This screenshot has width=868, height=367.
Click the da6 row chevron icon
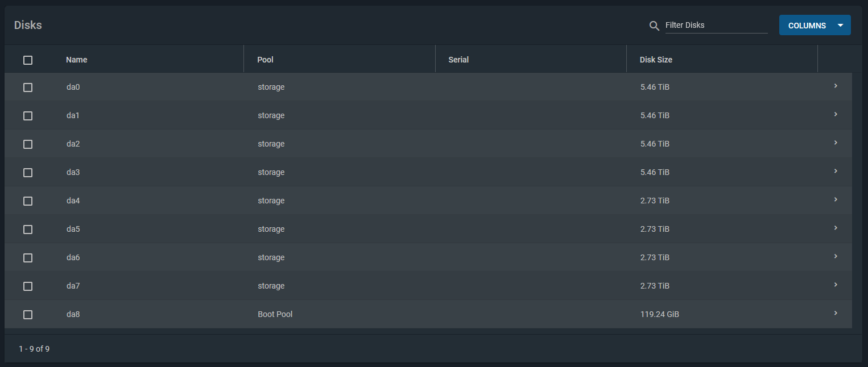tap(835, 256)
